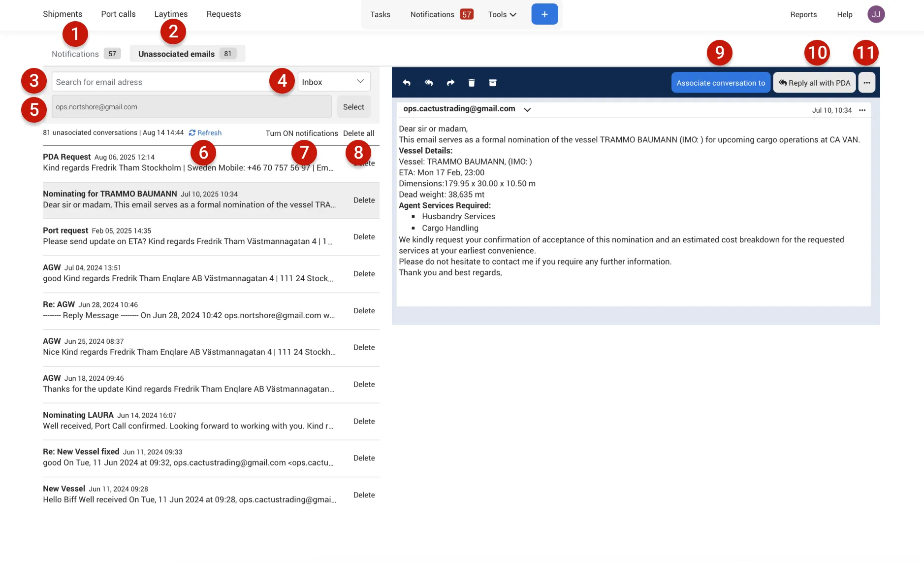Open top bar Notifications with red 57 badge
The height and width of the screenshot is (562, 924).
tap(442, 15)
